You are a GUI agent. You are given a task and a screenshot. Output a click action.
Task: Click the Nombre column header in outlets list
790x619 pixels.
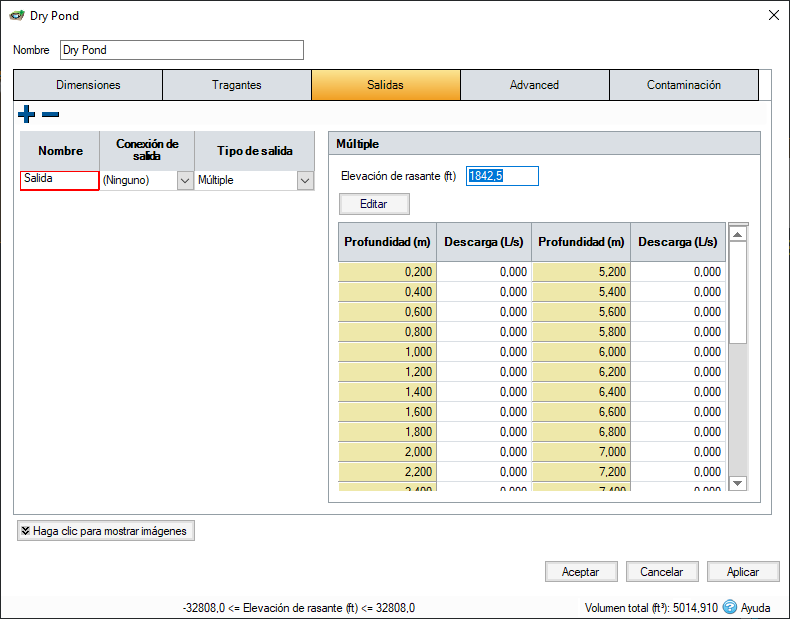point(60,151)
